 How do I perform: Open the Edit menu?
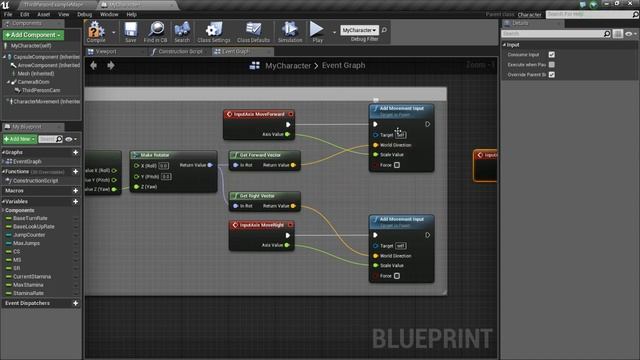point(24,14)
